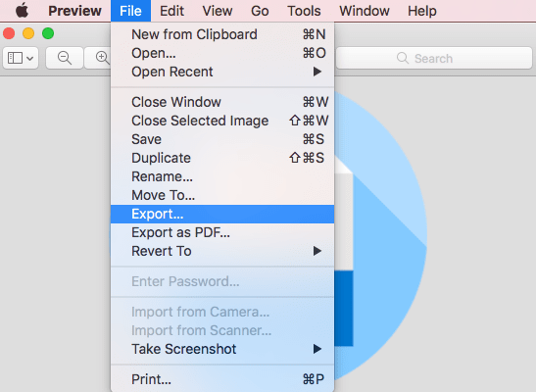
Task: Select Print… menu item
Action: 222,379
